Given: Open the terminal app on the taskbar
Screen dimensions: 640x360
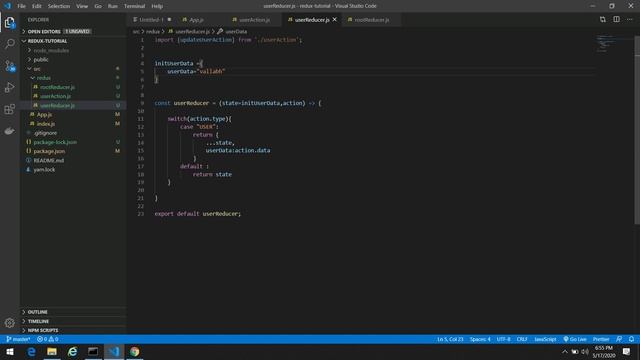Looking at the screenshot, I should point(93,351).
